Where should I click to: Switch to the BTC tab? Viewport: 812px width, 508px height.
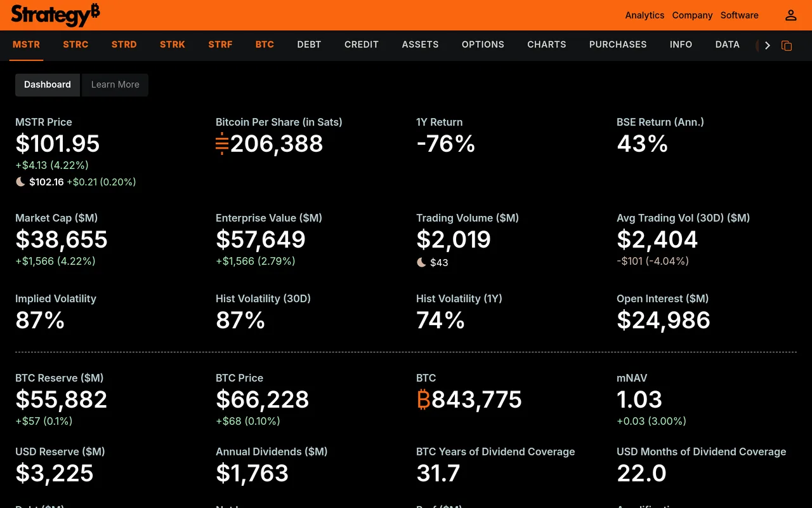tap(265, 44)
